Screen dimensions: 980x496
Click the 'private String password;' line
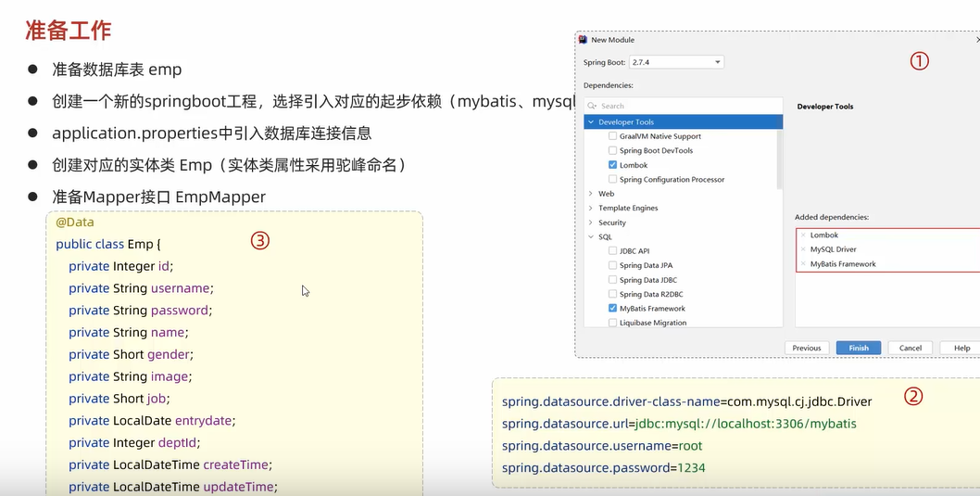tap(141, 311)
